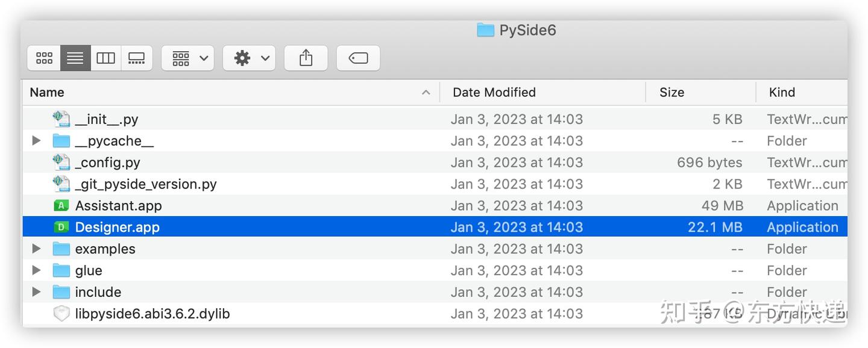Select libpyside6.abi3.6.2.dylib file
The image size is (868, 348).
click(152, 314)
